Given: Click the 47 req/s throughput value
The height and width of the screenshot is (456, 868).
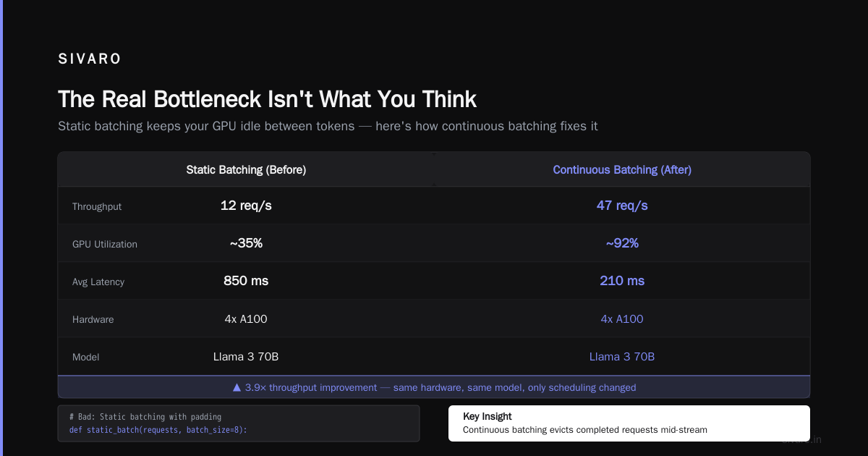Looking at the screenshot, I should click(x=622, y=206).
